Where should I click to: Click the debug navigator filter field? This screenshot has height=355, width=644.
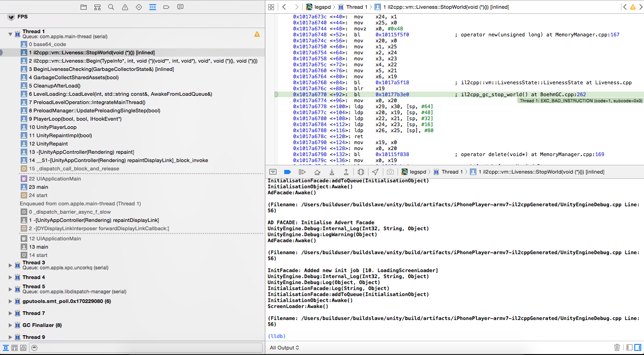[138, 348]
